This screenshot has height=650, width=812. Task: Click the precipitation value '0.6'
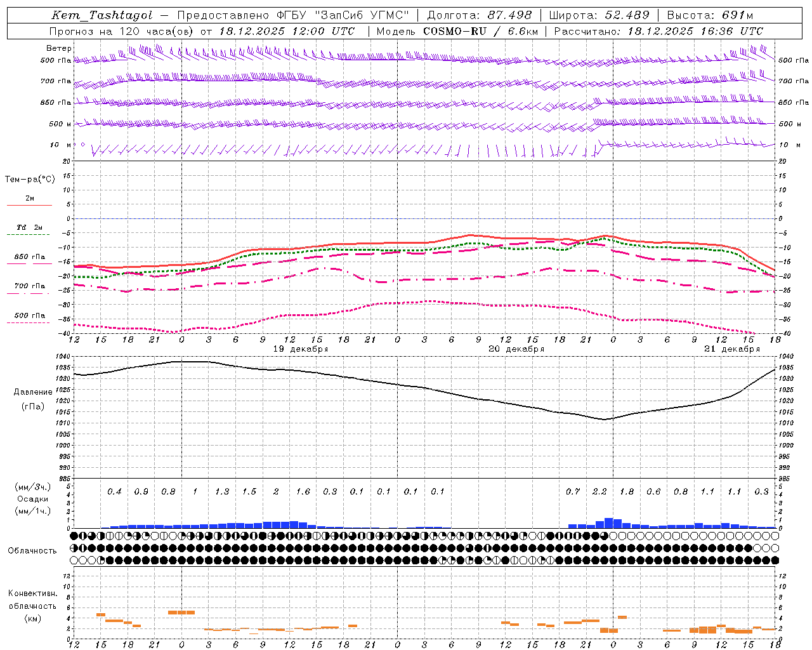653,492
